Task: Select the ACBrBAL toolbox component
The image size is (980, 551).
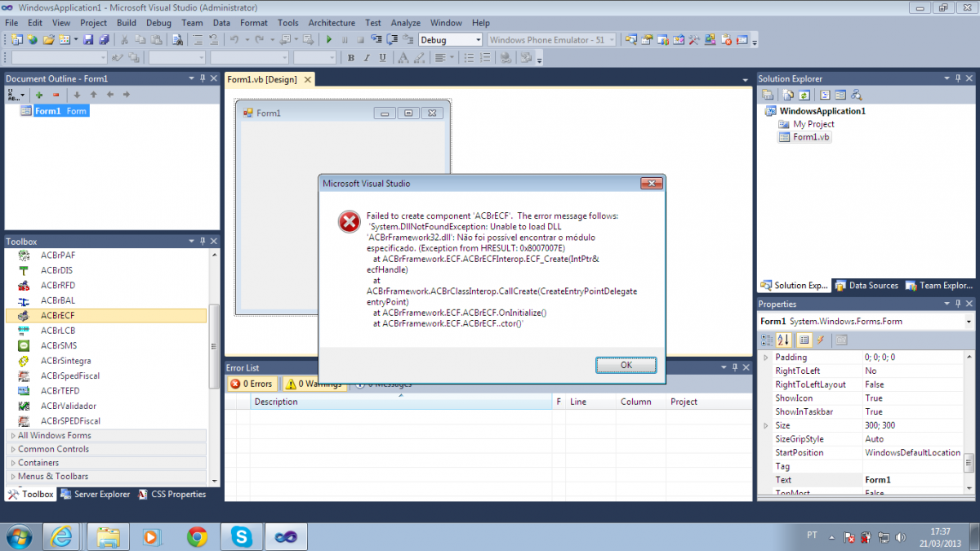Action: [x=106, y=300]
